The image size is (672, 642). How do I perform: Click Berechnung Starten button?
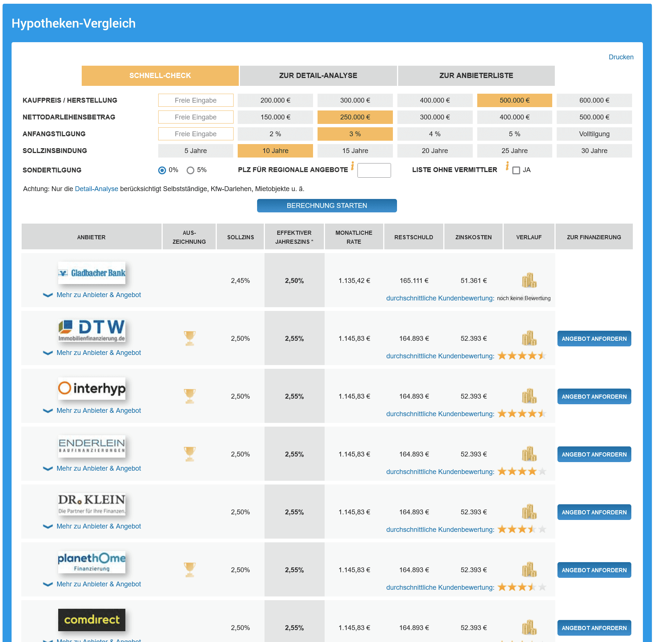[327, 206]
